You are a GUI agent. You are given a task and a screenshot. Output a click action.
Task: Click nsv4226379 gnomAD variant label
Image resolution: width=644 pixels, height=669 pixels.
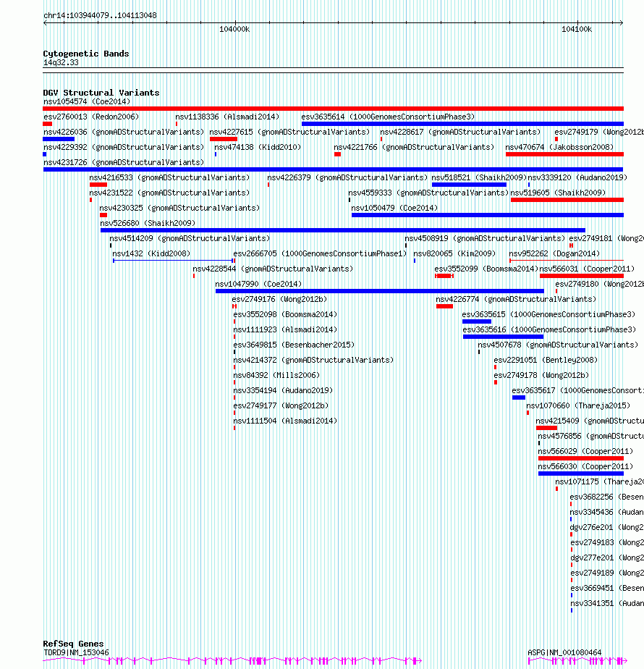tap(347, 177)
